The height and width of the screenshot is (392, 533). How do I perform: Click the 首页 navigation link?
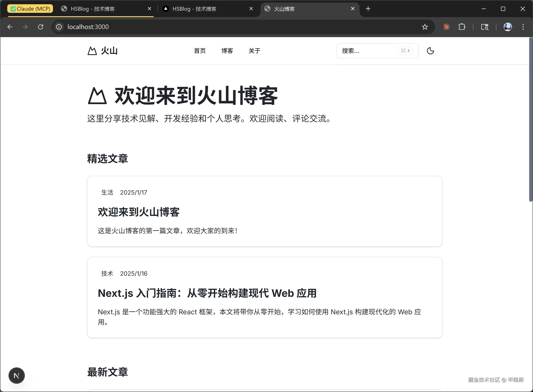coord(200,51)
